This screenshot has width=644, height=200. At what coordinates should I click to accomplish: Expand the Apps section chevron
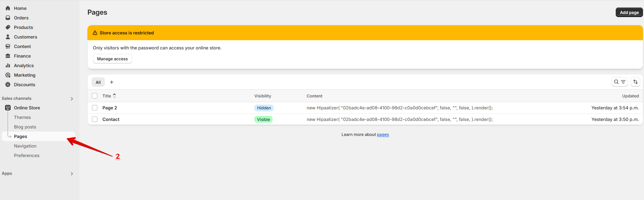72,174
